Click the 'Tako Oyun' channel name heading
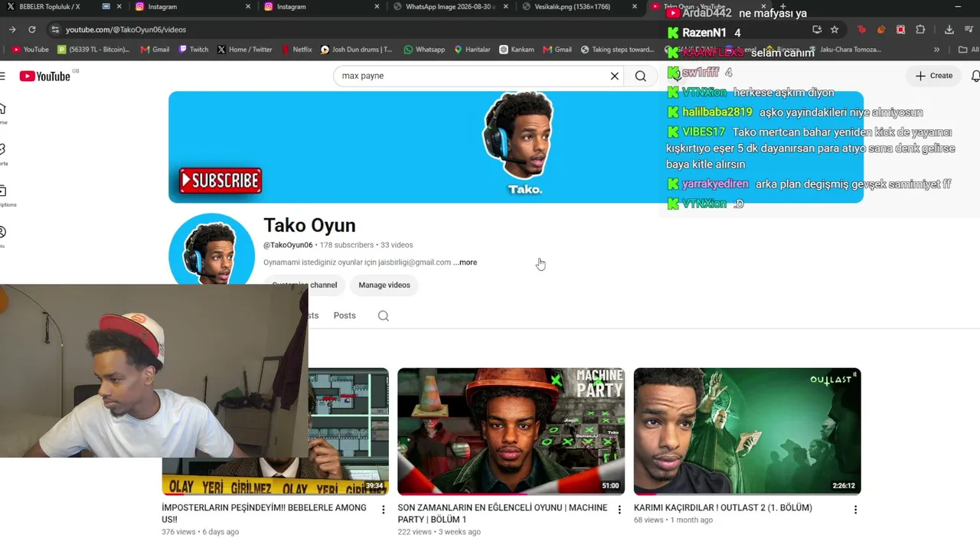The image size is (980, 551). click(x=309, y=225)
